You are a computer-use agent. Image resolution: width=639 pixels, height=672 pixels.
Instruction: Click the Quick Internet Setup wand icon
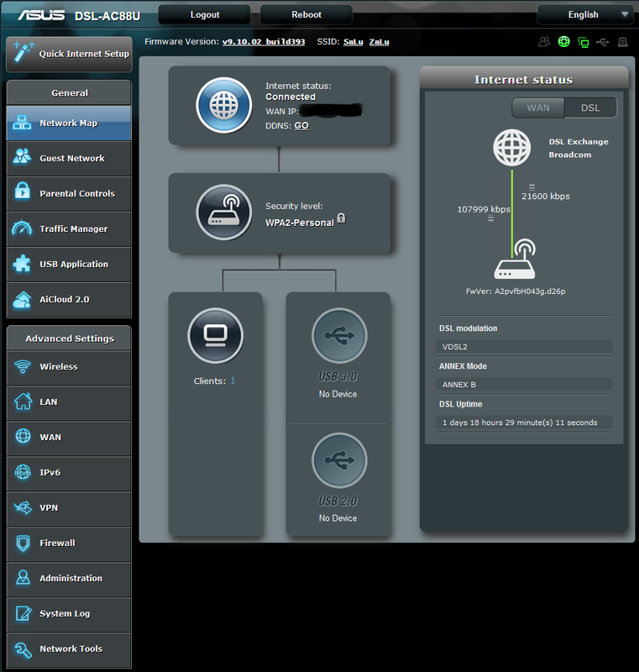coord(23,52)
